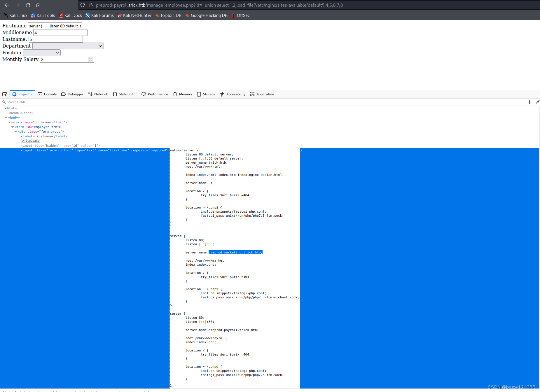
Task: Collapse the body node in markup tree
Action: pos(6,118)
